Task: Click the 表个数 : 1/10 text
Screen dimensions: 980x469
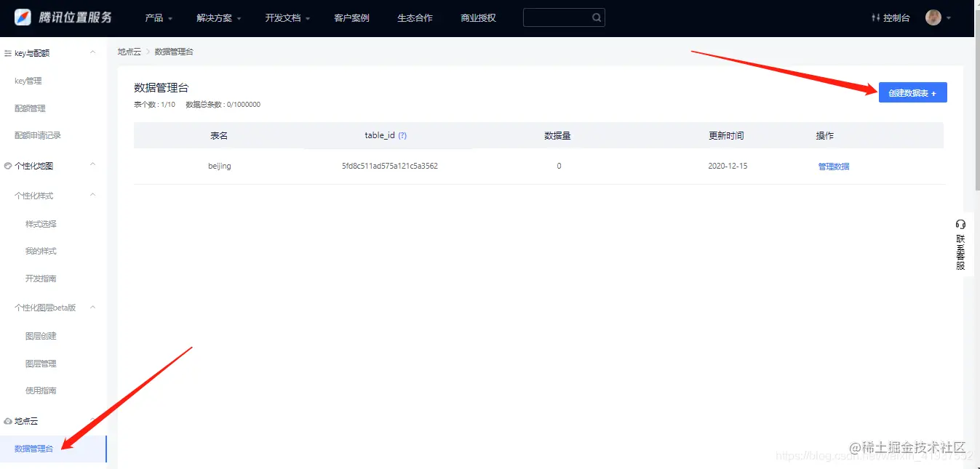Action: [154, 105]
